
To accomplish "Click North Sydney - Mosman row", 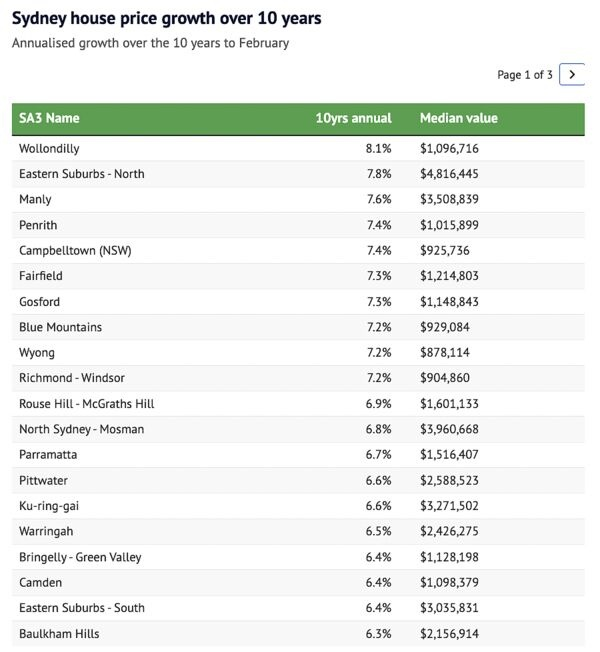I will pyautogui.click(x=81, y=429).
